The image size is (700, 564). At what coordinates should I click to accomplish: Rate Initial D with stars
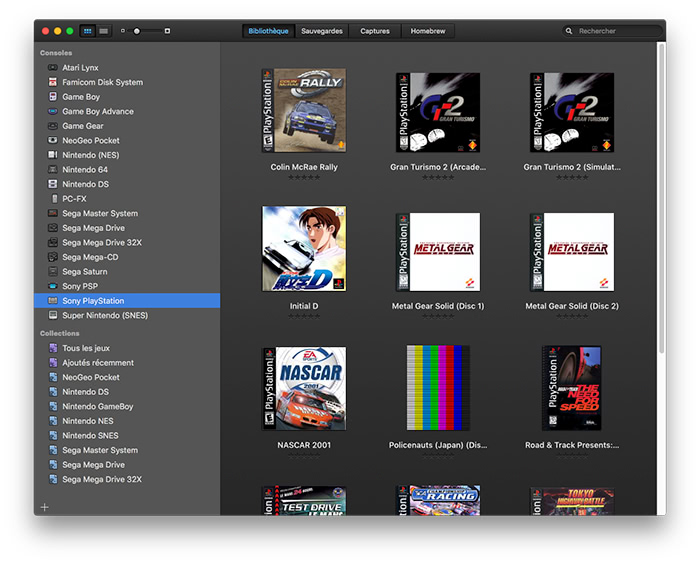point(304,316)
